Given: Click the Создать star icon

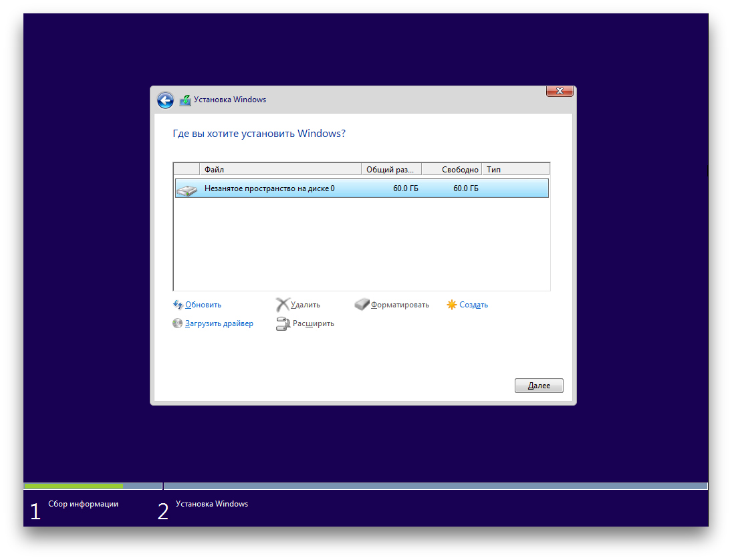Looking at the screenshot, I should point(452,305).
